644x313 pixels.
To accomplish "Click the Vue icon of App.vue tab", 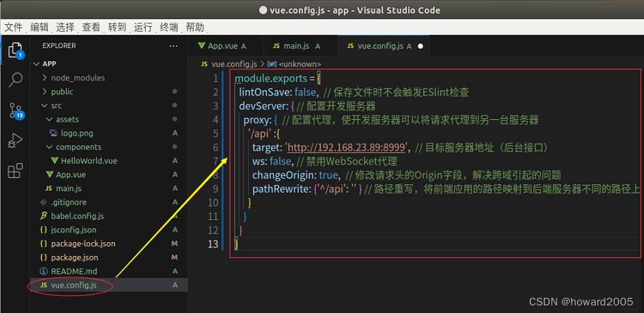I will (201, 45).
